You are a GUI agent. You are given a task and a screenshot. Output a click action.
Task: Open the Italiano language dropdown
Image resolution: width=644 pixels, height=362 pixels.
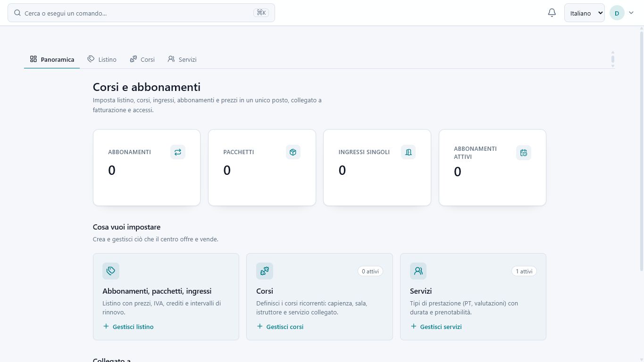coord(585,13)
